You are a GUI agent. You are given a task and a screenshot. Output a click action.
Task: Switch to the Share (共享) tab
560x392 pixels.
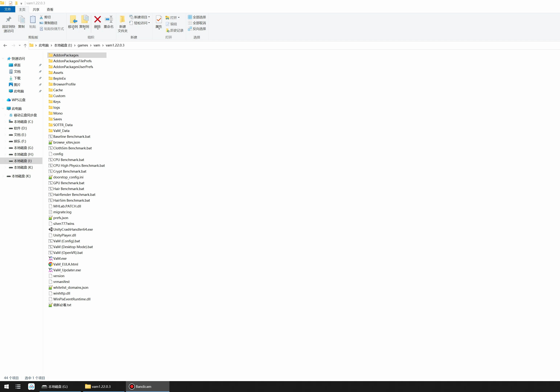(x=36, y=9)
